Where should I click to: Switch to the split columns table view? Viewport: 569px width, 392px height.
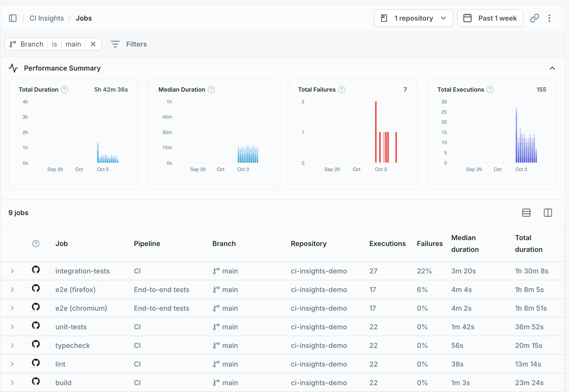[x=548, y=212]
